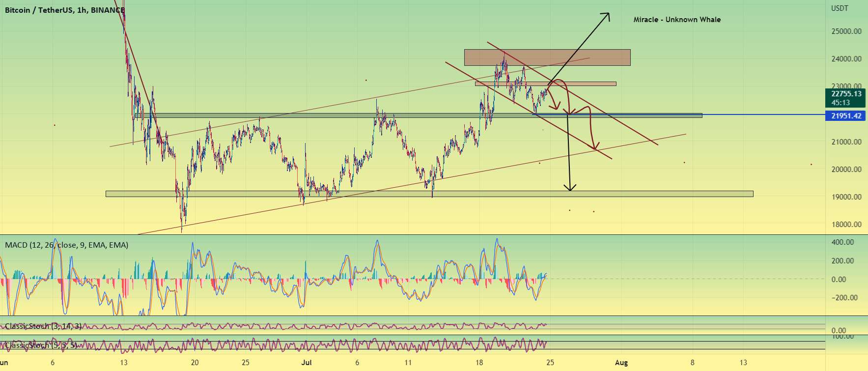Select the thin brown zone near 23000
The image size is (868, 371).
[545, 84]
